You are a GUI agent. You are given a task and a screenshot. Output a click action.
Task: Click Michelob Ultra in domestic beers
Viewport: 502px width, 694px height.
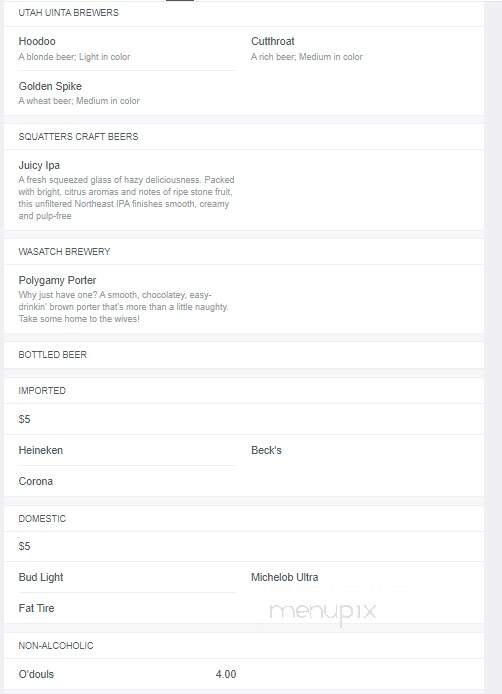click(285, 577)
